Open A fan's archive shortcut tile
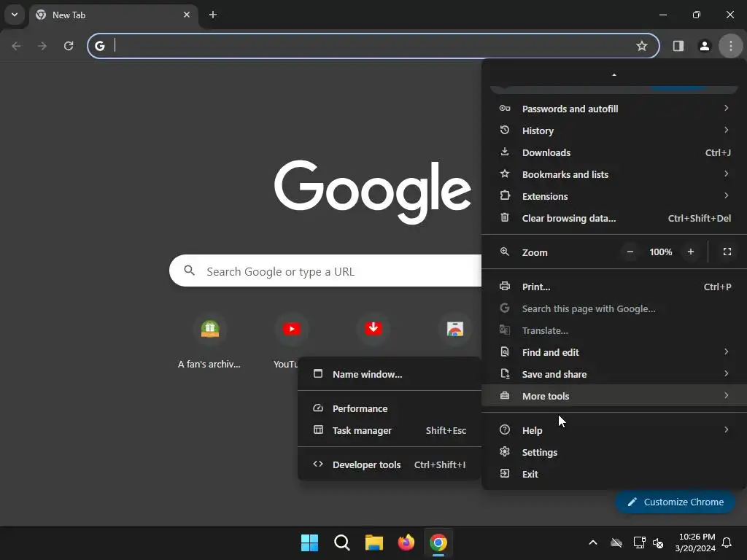The image size is (747, 560). point(209,341)
